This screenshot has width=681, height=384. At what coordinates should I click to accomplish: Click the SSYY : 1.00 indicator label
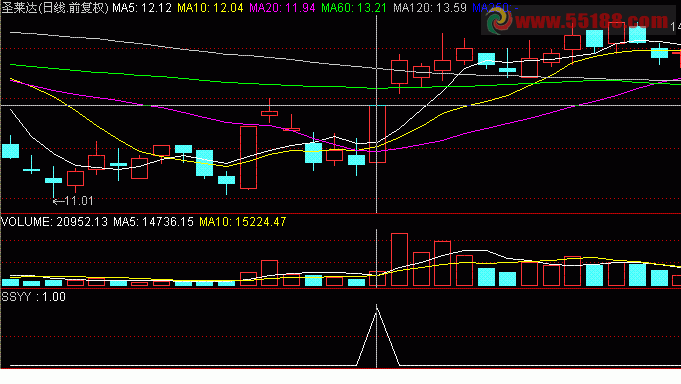[33, 297]
